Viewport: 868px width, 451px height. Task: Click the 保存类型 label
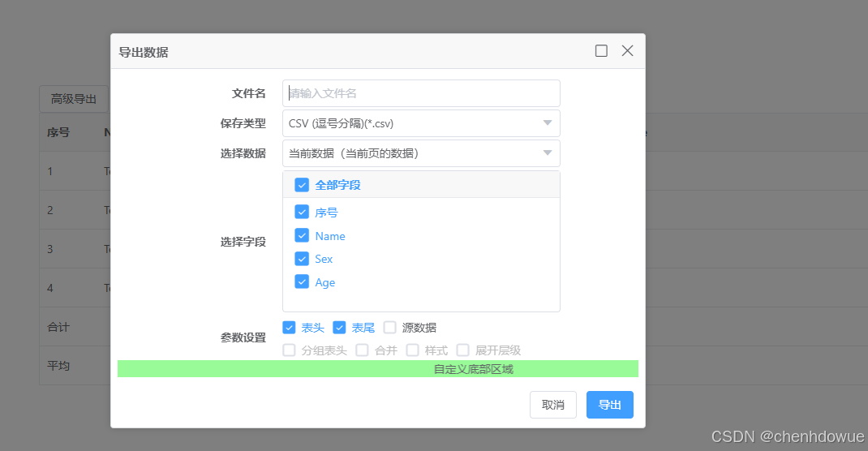tap(243, 123)
